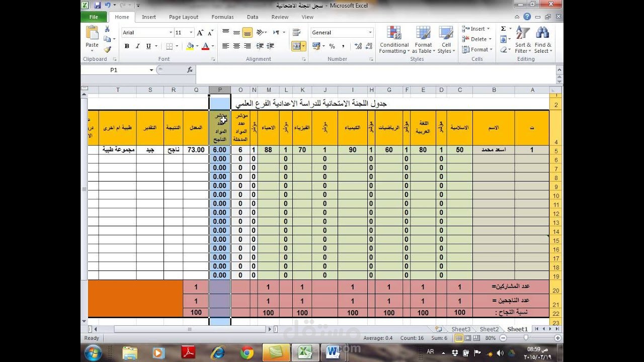Viewport: 644px width, 362px height.
Task: Zoom in with the plus button
Action: click(557, 338)
